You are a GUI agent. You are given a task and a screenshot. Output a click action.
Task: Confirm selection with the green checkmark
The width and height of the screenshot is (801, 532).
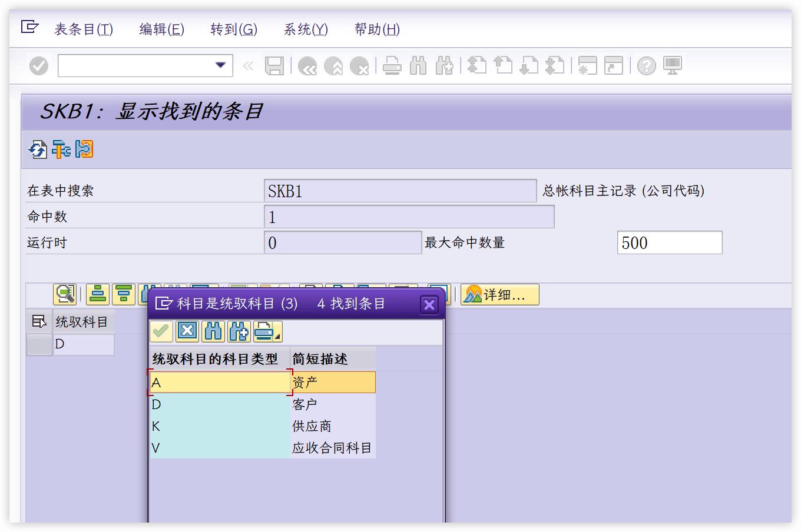click(161, 331)
